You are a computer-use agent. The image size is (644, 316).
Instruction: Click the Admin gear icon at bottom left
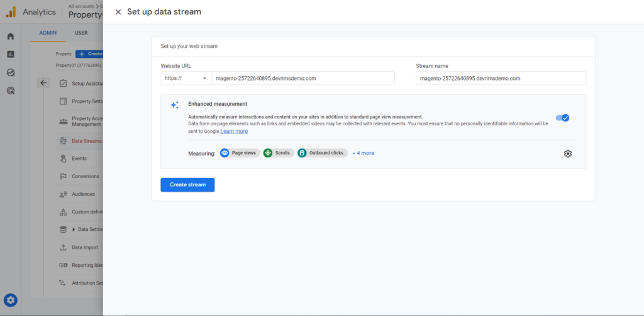pyautogui.click(x=11, y=300)
